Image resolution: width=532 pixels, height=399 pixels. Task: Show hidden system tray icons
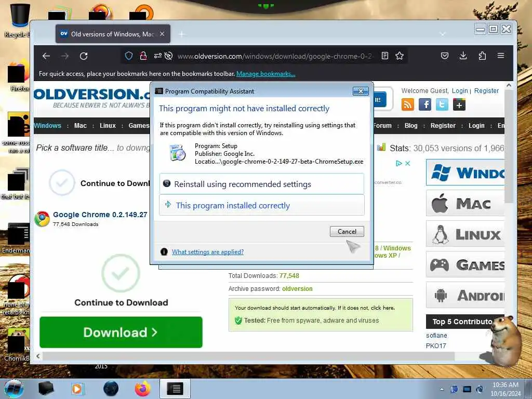pos(442,389)
